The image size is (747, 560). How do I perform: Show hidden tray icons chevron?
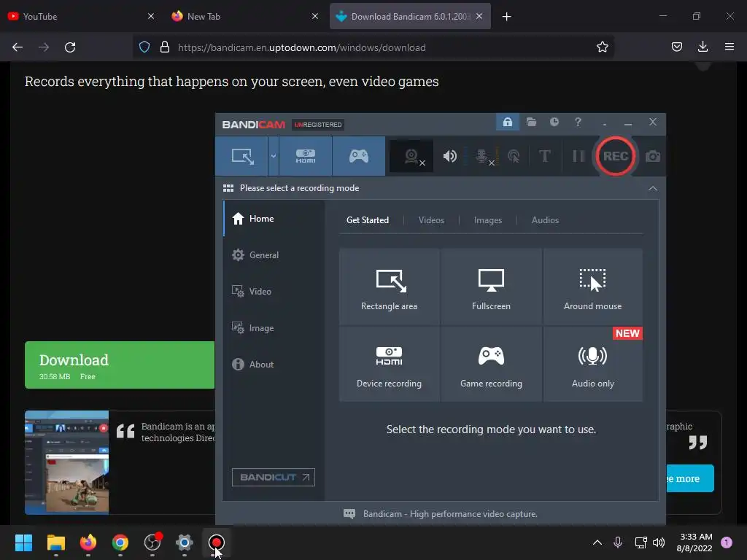click(597, 542)
